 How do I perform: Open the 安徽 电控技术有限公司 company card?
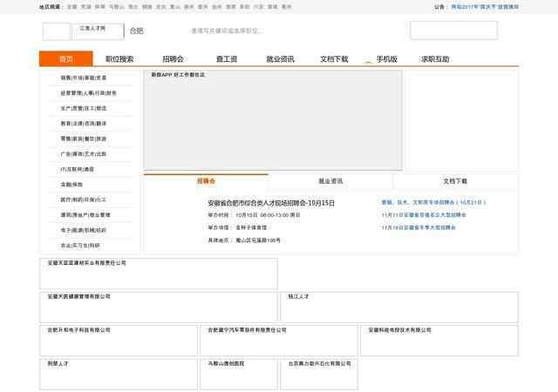[439, 341]
